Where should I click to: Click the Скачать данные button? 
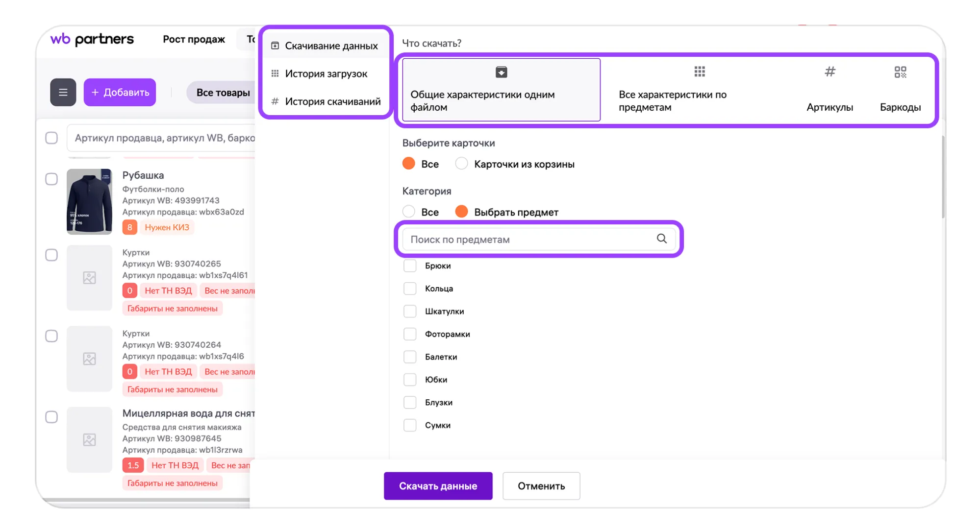tap(438, 486)
